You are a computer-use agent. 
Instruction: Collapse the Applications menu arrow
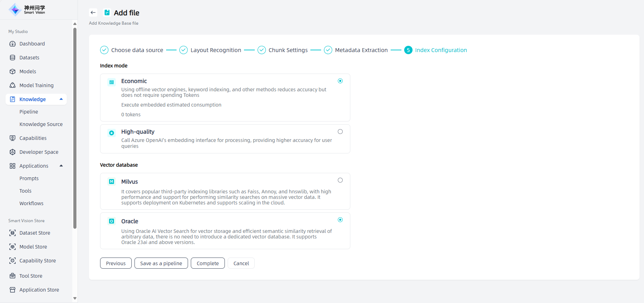[x=61, y=166]
